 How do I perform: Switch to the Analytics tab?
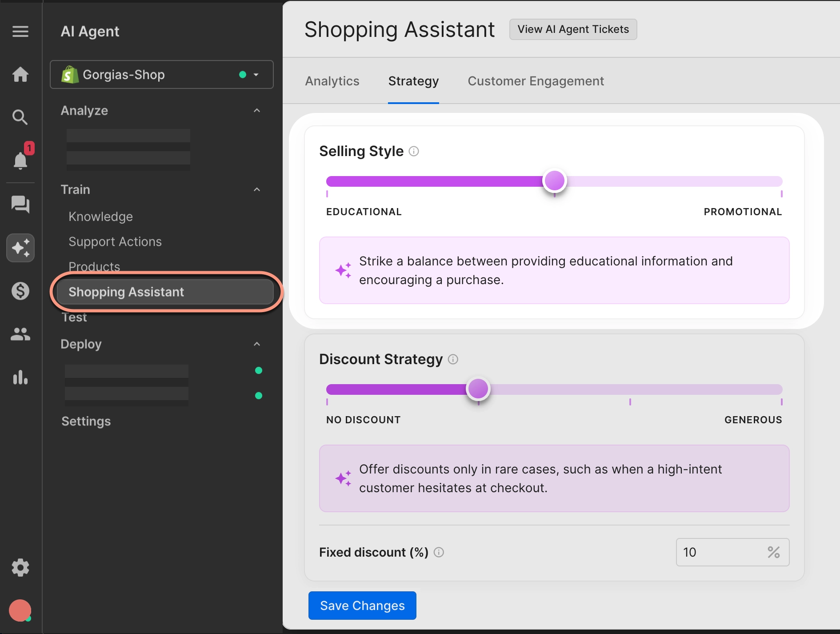click(332, 81)
